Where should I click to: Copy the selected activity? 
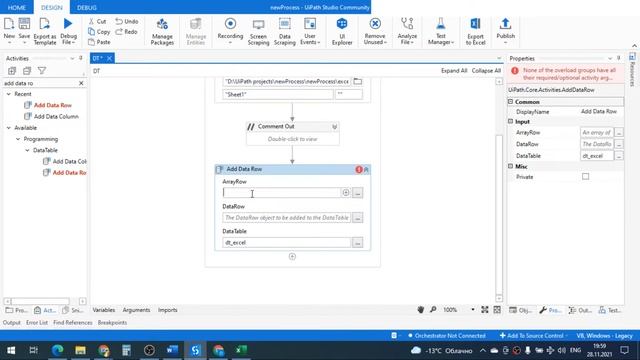pyautogui.click(x=99, y=31)
